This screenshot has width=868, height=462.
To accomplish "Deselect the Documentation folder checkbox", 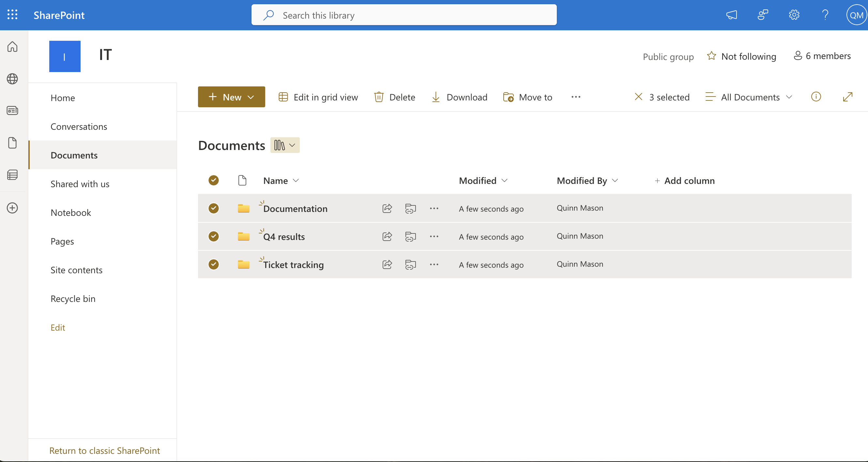I will tap(214, 208).
